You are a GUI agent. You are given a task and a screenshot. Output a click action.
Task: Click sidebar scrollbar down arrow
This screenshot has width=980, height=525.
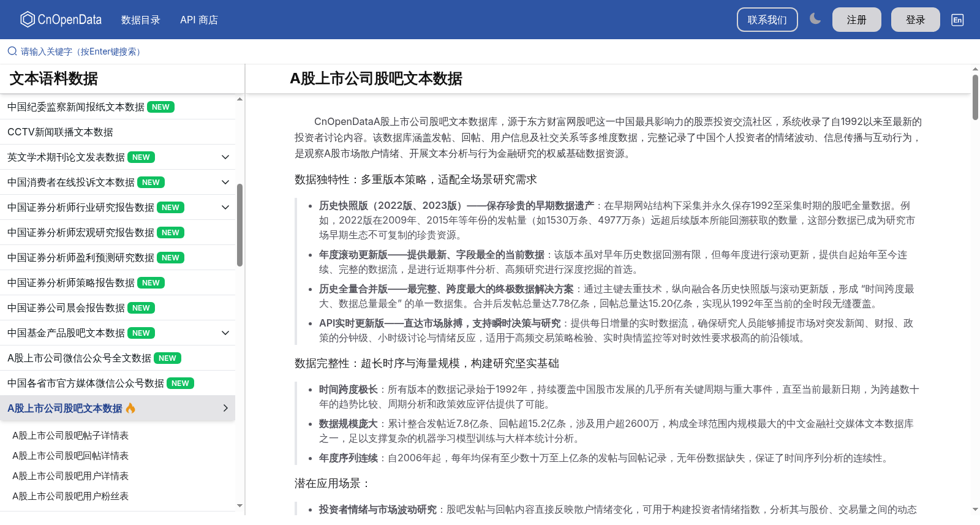click(239, 506)
